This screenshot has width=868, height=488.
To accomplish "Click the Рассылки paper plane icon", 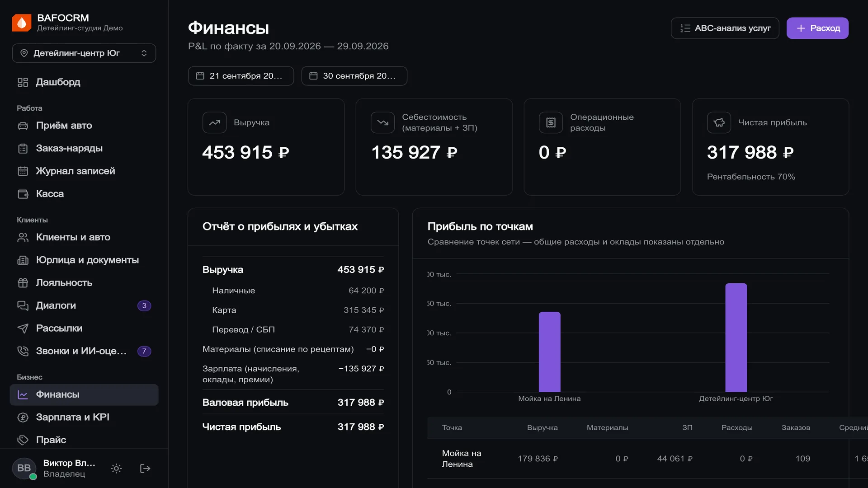I will tap(23, 328).
